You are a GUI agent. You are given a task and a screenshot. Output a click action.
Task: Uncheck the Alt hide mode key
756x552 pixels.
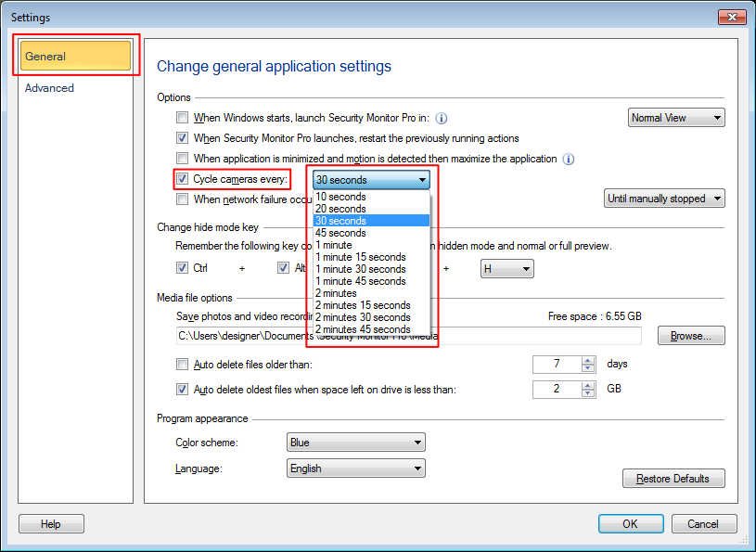click(283, 268)
